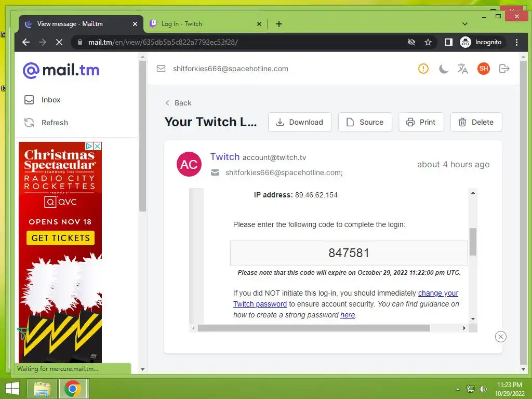Image resolution: width=532 pixels, height=399 pixels.
Task: Select the IP address 89.46.62.154 text
Action: click(x=316, y=195)
